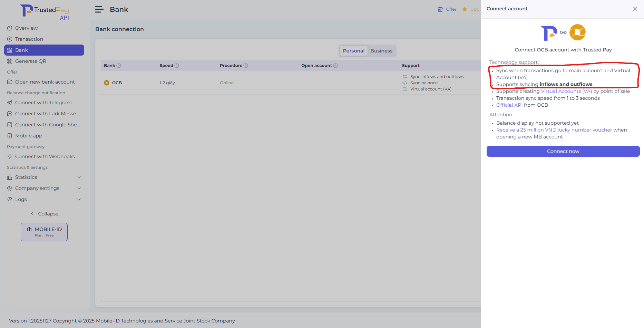
Task: Toggle the hamburger menu icon beside Bank
Action: pyautogui.click(x=99, y=9)
